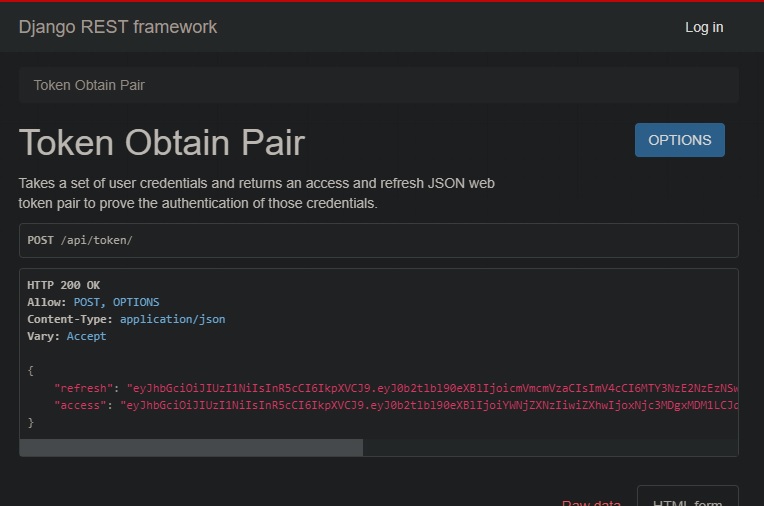Screen dimensions: 764x506
Task: Click the blue OPTIONS button
Action: point(680,140)
